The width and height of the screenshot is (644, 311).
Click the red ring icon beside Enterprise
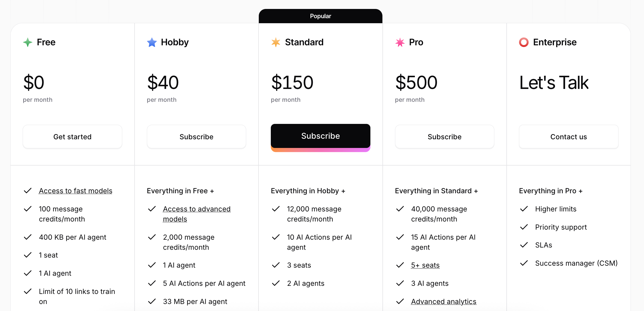(524, 42)
